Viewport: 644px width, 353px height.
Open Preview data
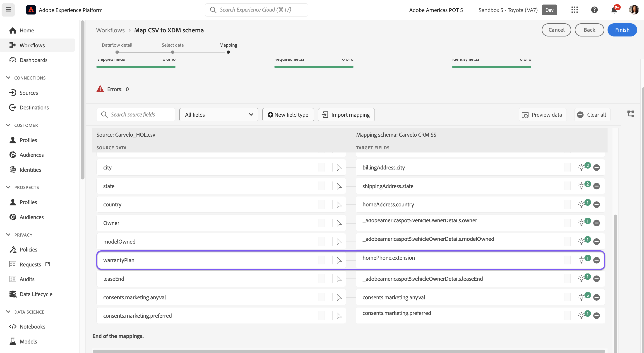[543, 115]
